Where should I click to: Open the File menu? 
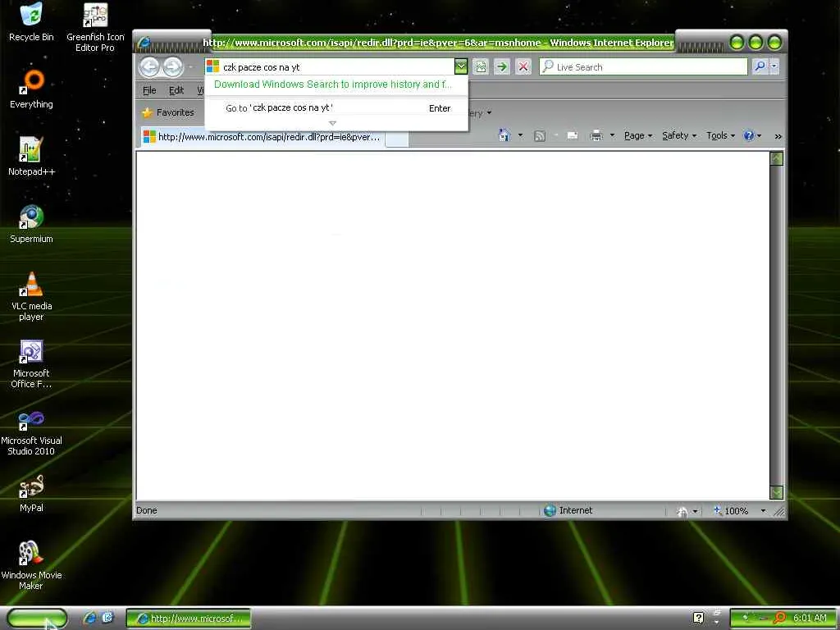[149, 90]
